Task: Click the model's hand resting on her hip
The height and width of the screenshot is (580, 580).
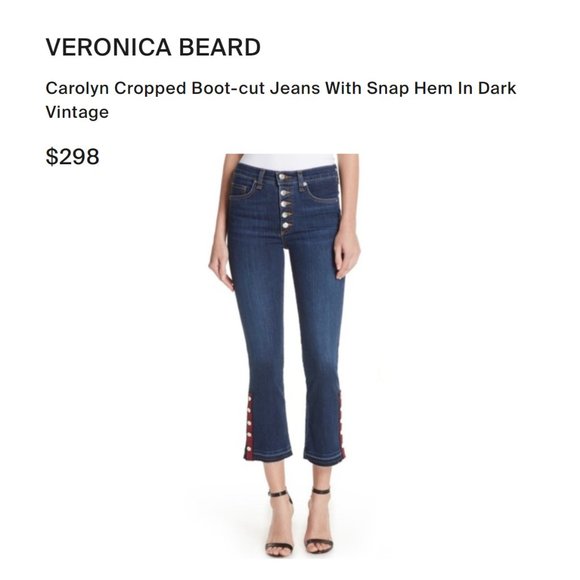Action: 346,255
